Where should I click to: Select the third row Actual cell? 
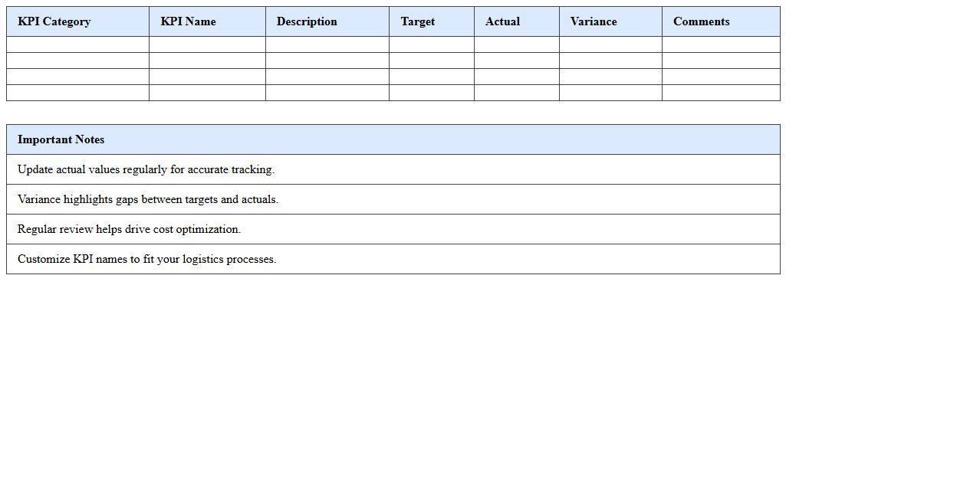tap(516, 76)
